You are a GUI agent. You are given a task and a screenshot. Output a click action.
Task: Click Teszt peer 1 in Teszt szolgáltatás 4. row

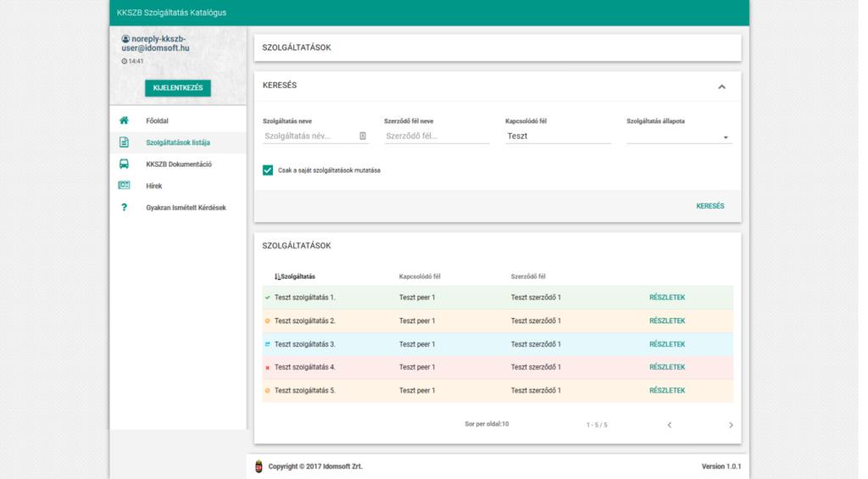coord(417,367)
